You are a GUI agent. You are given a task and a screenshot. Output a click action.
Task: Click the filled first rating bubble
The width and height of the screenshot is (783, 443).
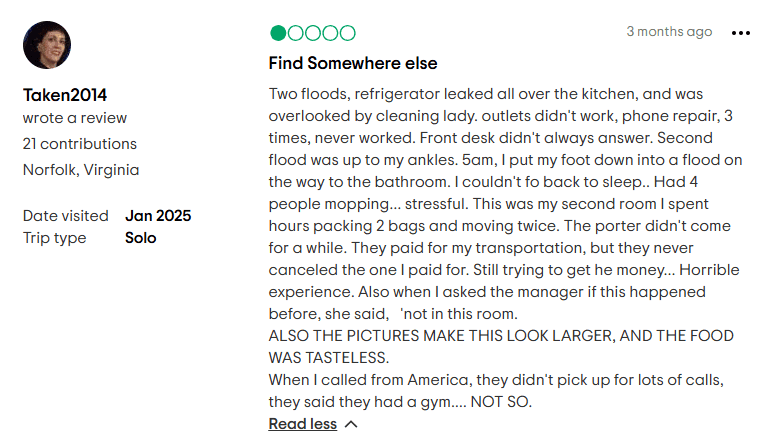[278, 33]
